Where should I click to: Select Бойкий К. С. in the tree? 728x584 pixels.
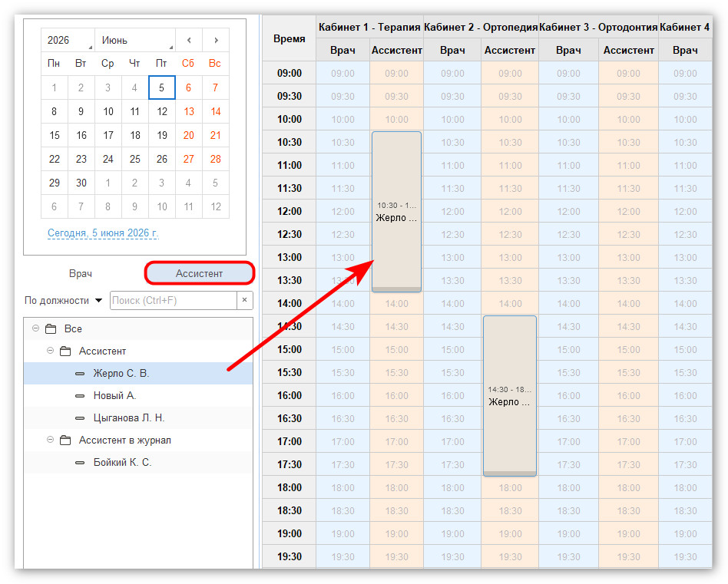138,463
